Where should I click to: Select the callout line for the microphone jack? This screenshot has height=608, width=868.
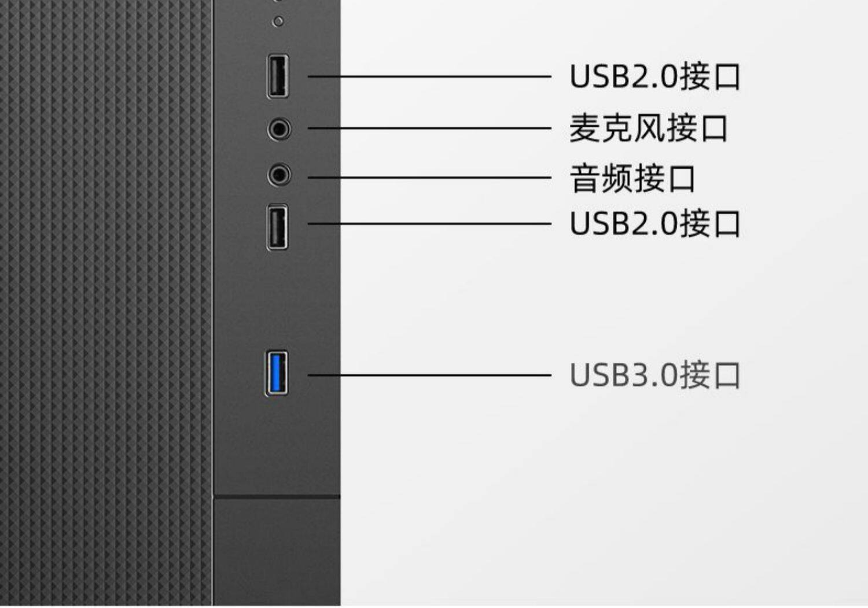(x=429, y=128)
